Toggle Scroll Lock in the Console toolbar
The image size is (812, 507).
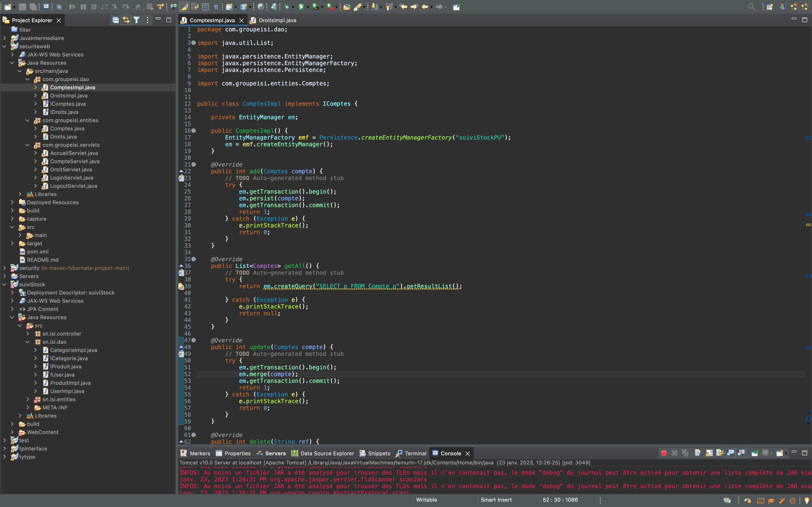point(709,453)
